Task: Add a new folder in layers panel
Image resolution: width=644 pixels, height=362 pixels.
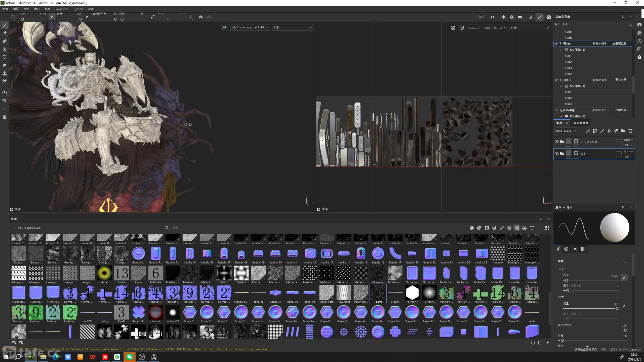Action: tap(623, 131)
